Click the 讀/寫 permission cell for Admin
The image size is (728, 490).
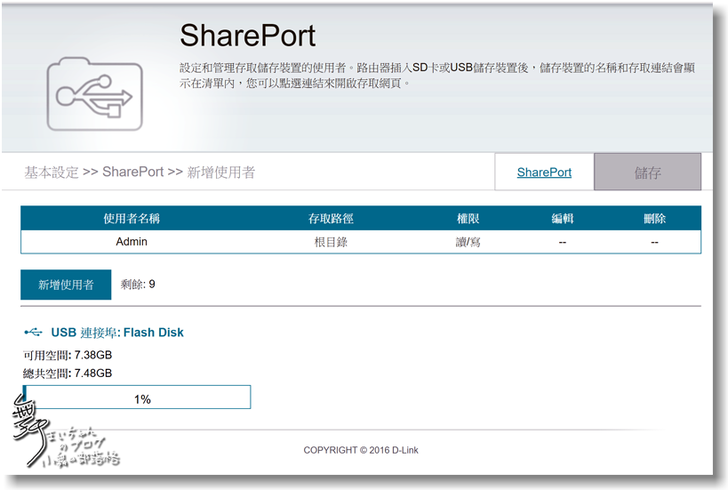click(468, 241)
